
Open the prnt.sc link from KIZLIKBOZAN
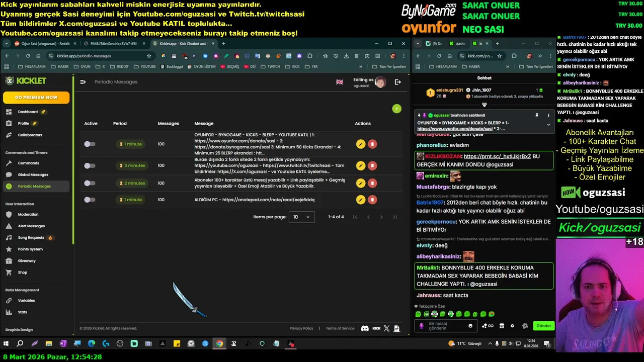pos(497,156)
